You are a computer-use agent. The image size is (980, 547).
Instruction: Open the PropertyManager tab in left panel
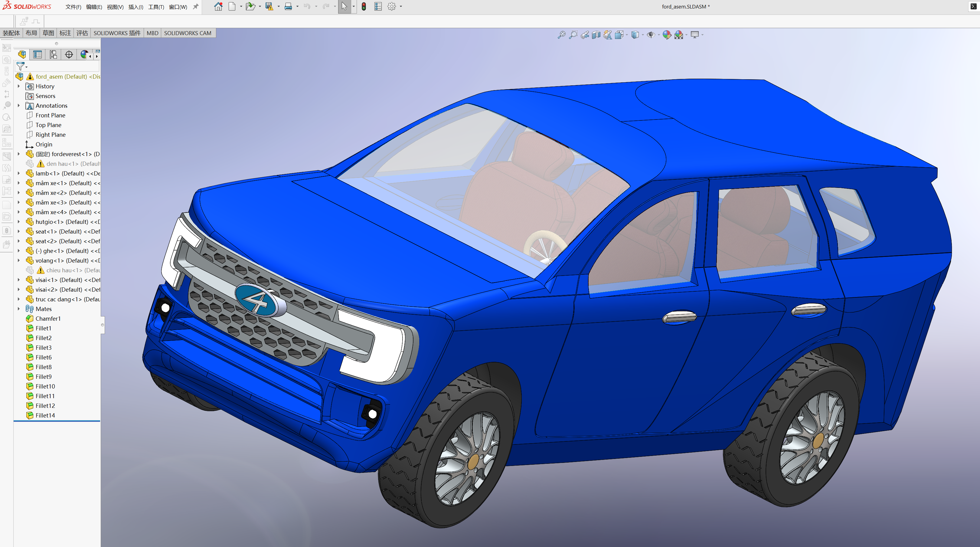(37, 55)
